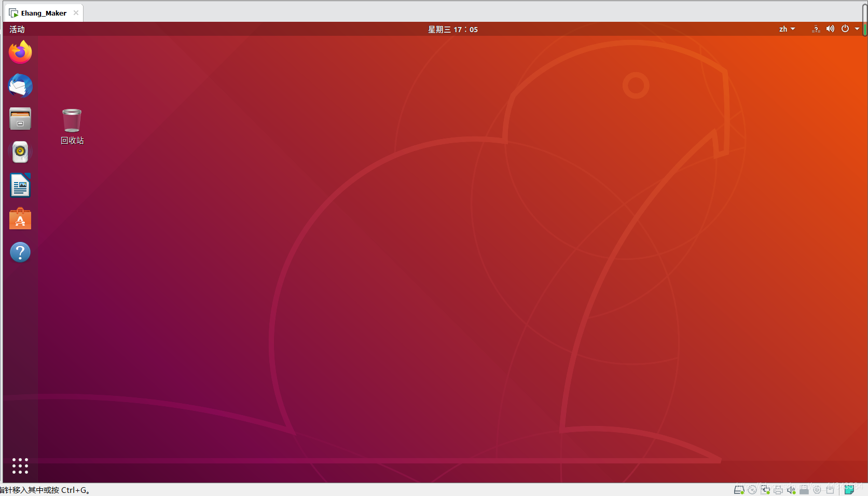Click the network status icon in top bar

coord(816,29)
